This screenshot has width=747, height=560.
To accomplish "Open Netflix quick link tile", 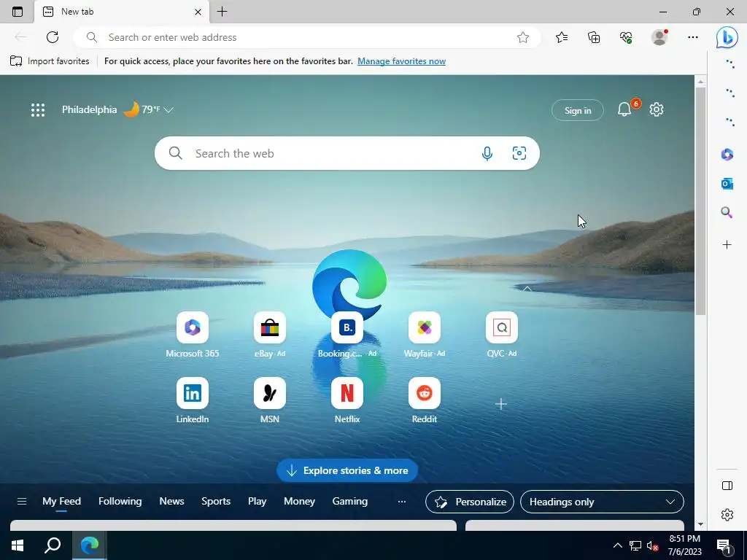I will point(347,400).
